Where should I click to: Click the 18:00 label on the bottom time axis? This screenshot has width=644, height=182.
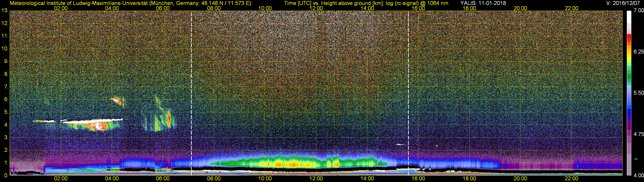click(x=469, y=179)
